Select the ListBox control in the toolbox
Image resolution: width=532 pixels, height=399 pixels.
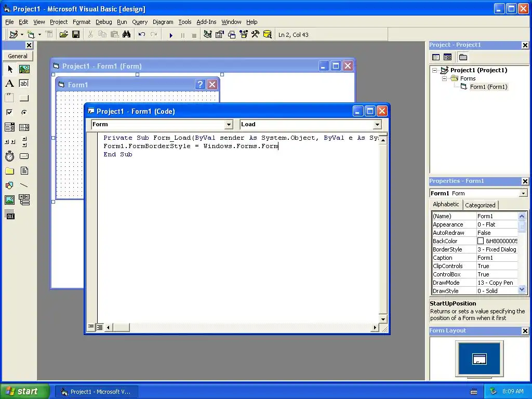pos(24,127)
